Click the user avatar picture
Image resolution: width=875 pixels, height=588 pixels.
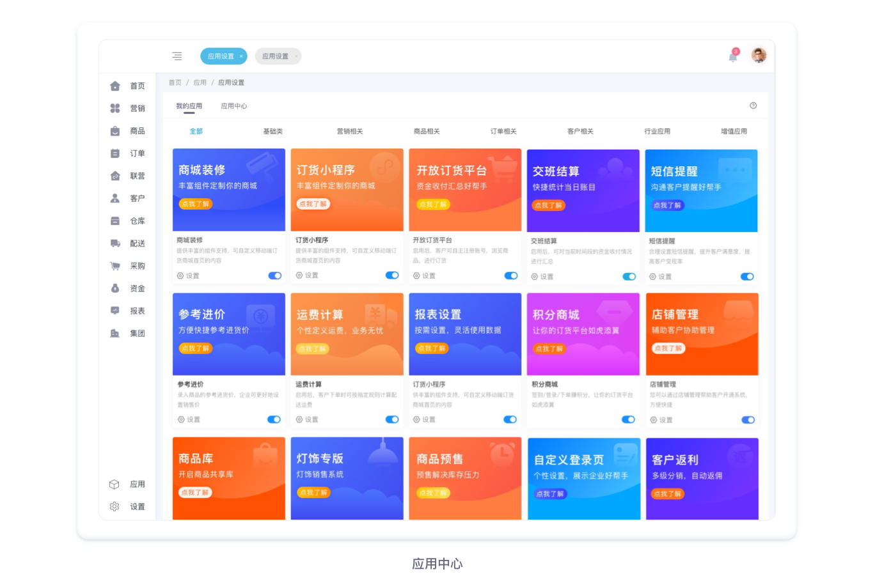[x=759, y=56]
